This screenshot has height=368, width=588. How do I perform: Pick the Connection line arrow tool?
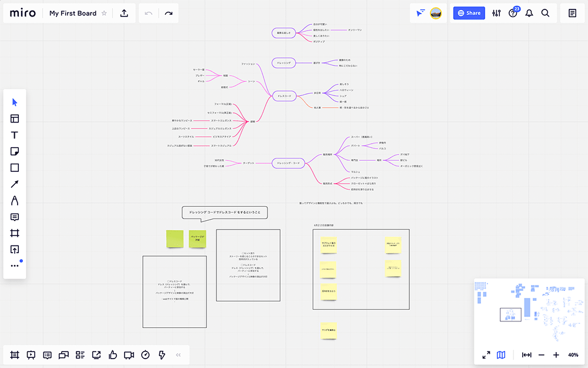15,184
